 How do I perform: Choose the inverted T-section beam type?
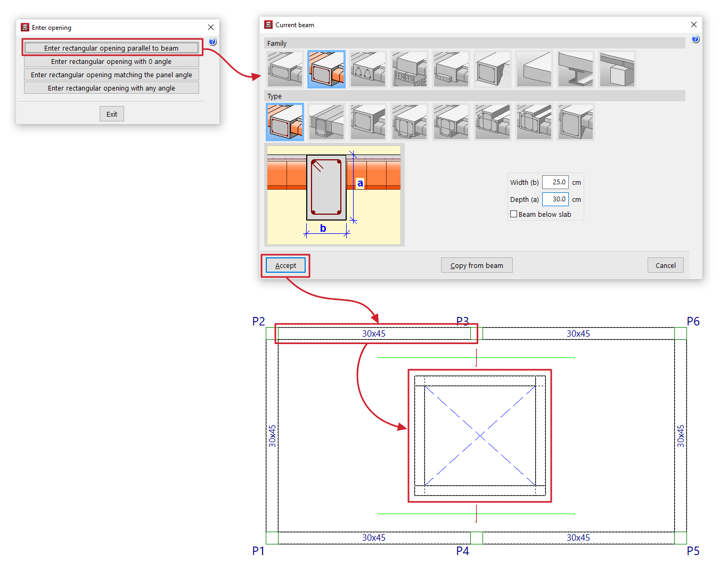click(410, 122)
